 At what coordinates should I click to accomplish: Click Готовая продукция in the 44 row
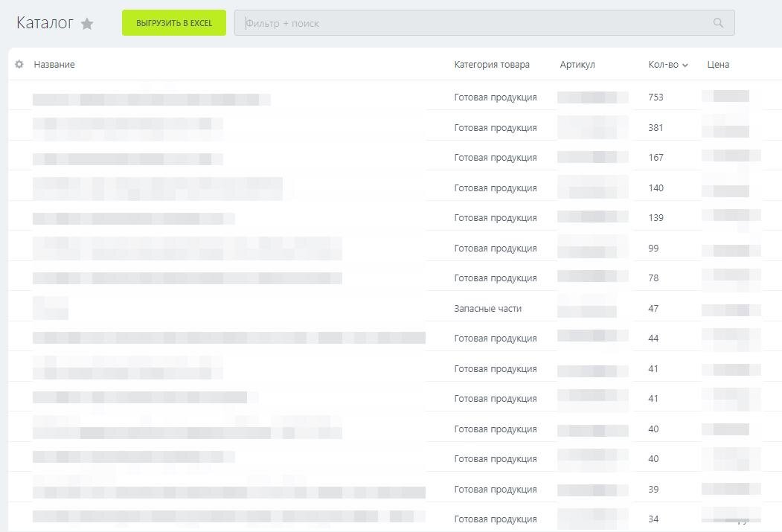click(x=496, y=339)
